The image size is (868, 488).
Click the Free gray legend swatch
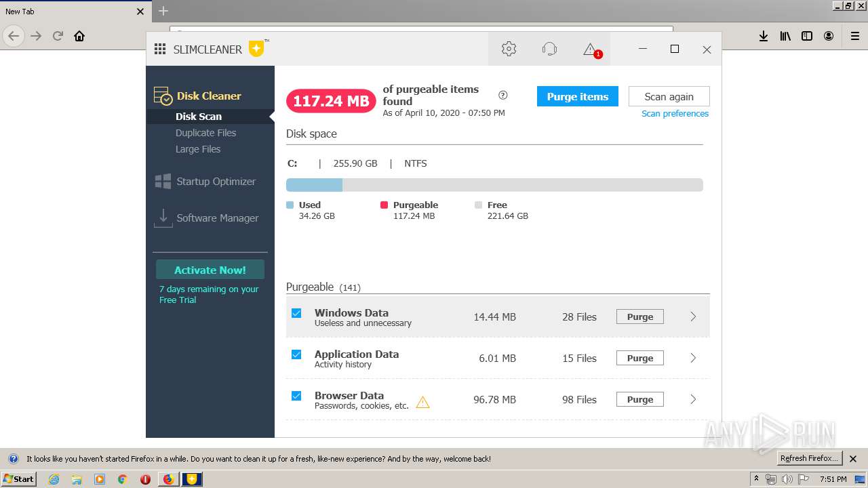(479, 205)
